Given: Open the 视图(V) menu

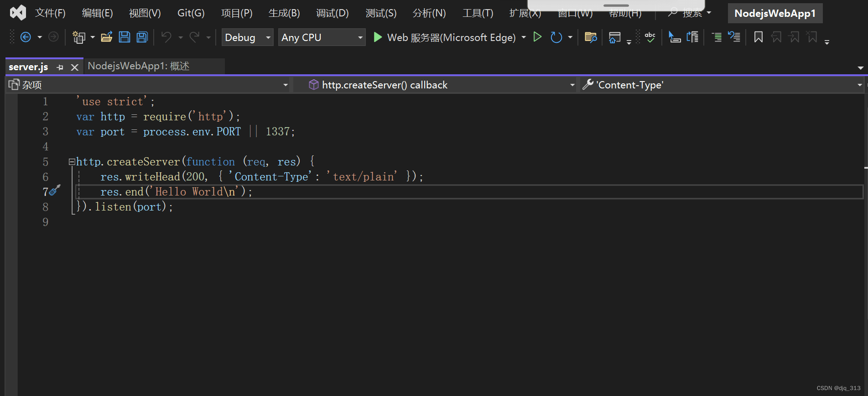Looking at the screenshot, I should (145, 13).
